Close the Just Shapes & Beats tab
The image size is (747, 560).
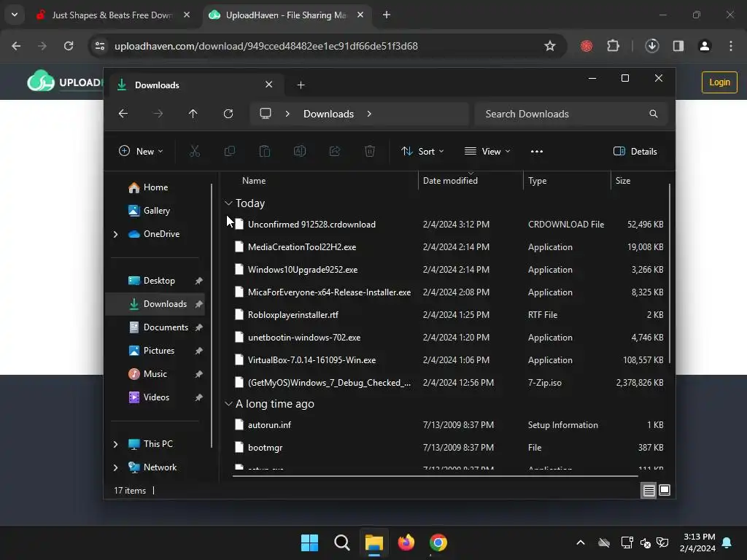187,15
